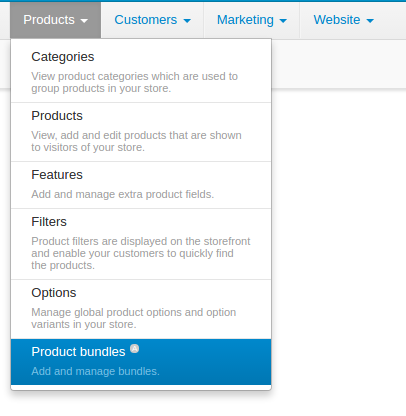
Task: Click the 'Add and manage bundles' description
Action: (95, 371)
